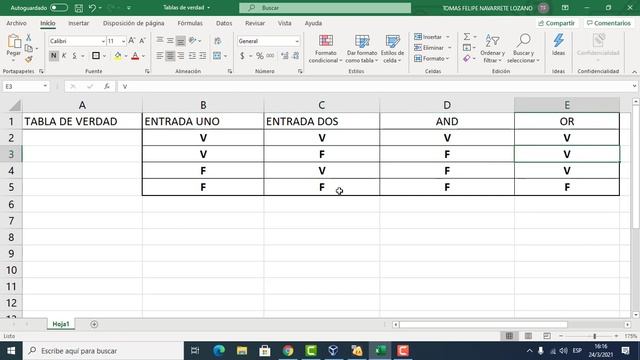Click the Comma style (000) icon

(x=270, y=56)
